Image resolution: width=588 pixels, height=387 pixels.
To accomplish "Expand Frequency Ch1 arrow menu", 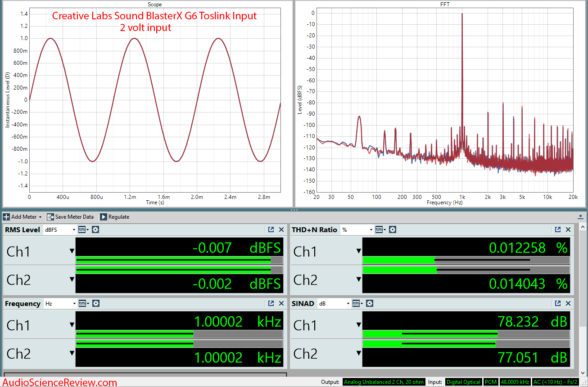I will [72, 325].
